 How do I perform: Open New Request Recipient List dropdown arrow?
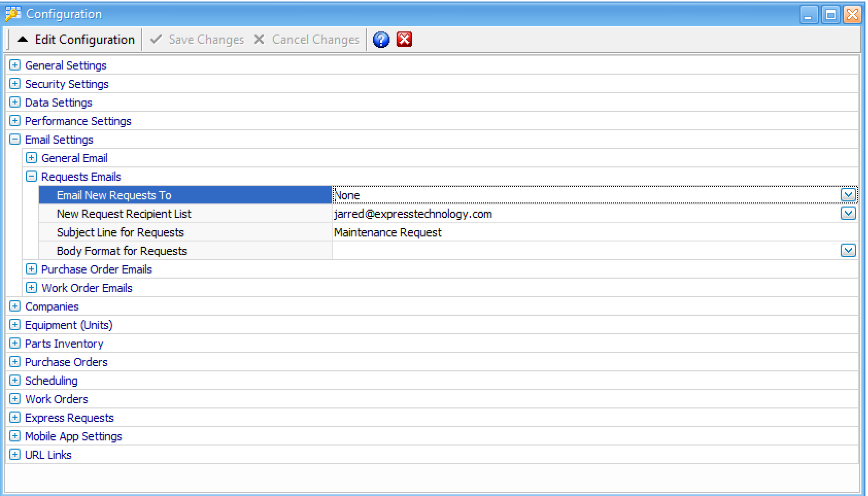(848, 213)
